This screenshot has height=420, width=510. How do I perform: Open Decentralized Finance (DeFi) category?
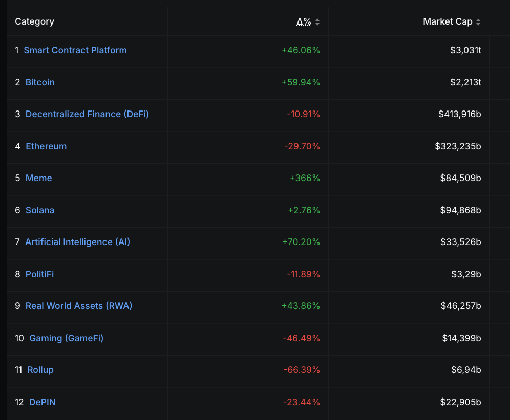(87, 114)
